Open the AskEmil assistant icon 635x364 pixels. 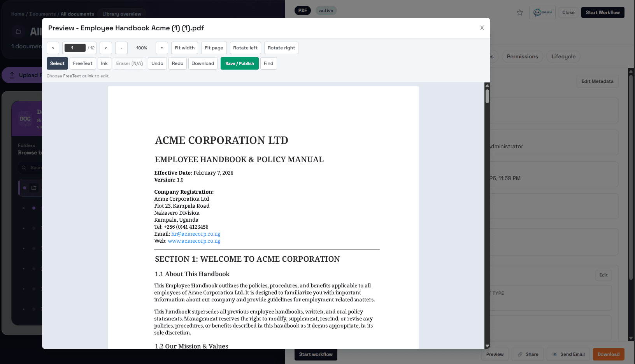(542, 12)
